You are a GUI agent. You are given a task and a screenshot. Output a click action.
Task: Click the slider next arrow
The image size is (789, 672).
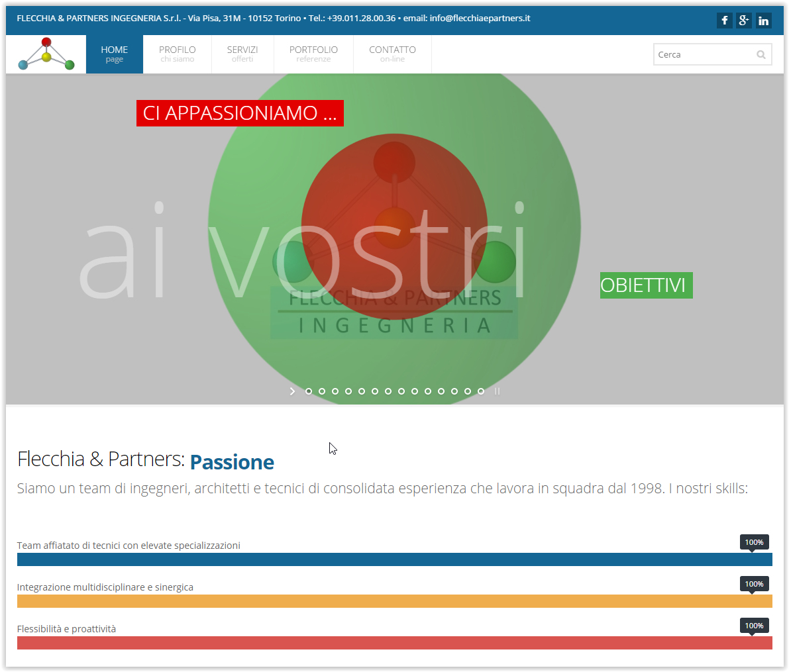pos(292,391)
